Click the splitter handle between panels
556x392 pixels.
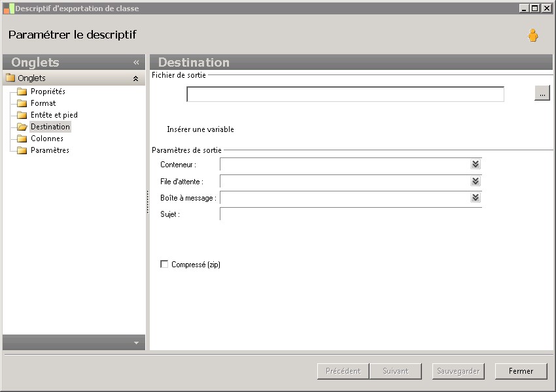tap(148, 202)
